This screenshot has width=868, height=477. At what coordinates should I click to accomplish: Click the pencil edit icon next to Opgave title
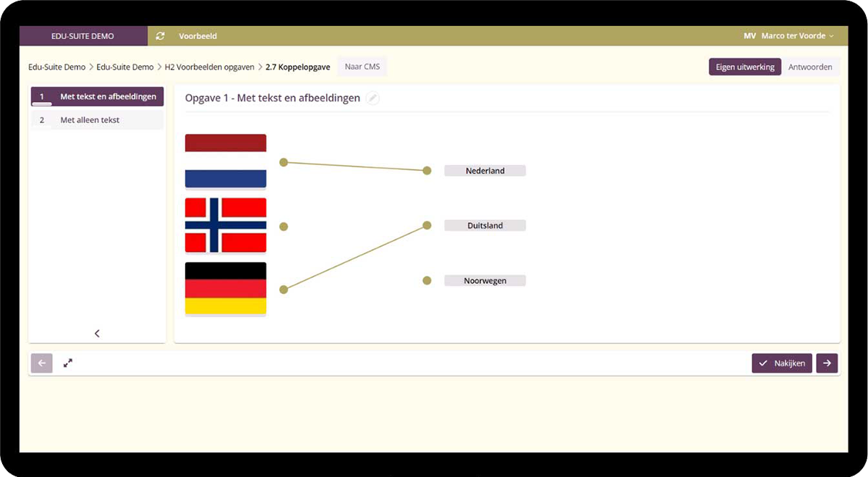[x=373, y=98]
